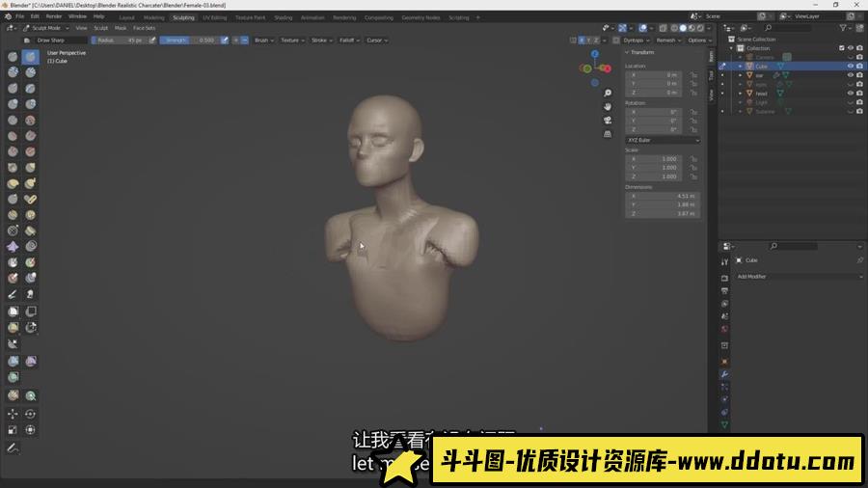Image resolution: width=868 pixels, height=488 pixels.
Task: Click the Location X field
Action: [x=654, y=74]
